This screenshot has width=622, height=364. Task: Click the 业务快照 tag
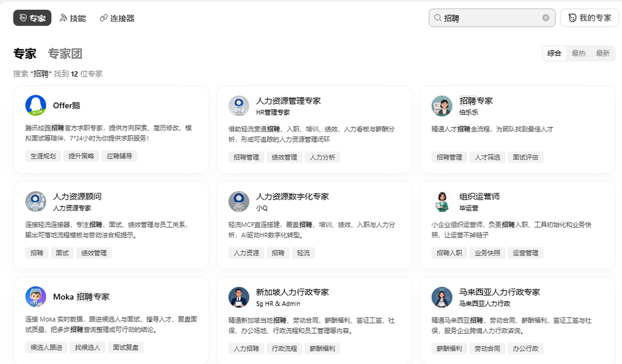[x=488, y=253]
